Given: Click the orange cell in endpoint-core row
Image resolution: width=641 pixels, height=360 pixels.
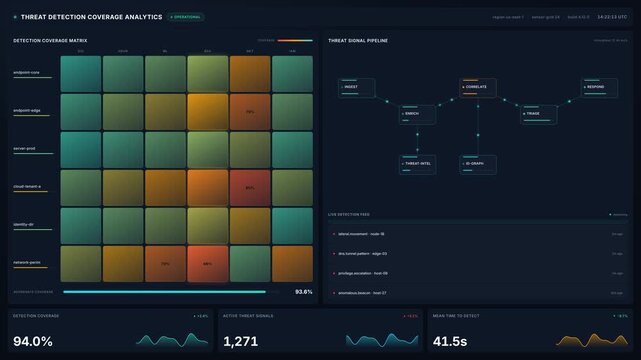Looking at the screenshot, I should point(250,74).
